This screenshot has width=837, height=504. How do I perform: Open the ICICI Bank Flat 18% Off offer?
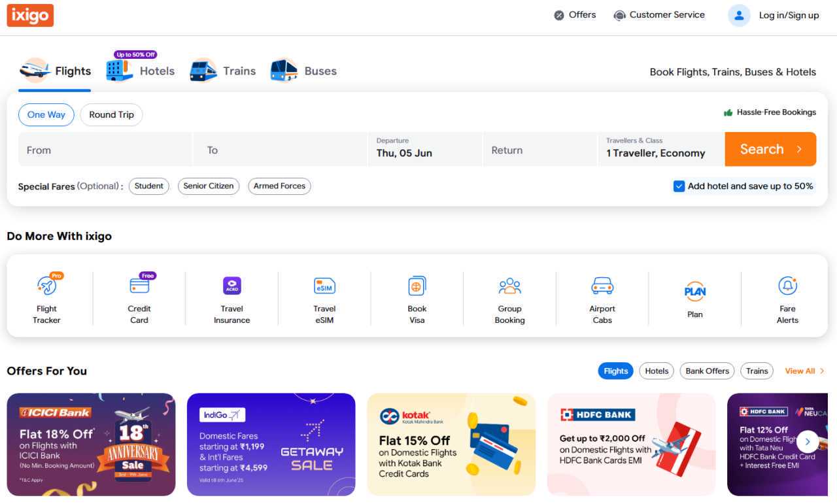91,445
